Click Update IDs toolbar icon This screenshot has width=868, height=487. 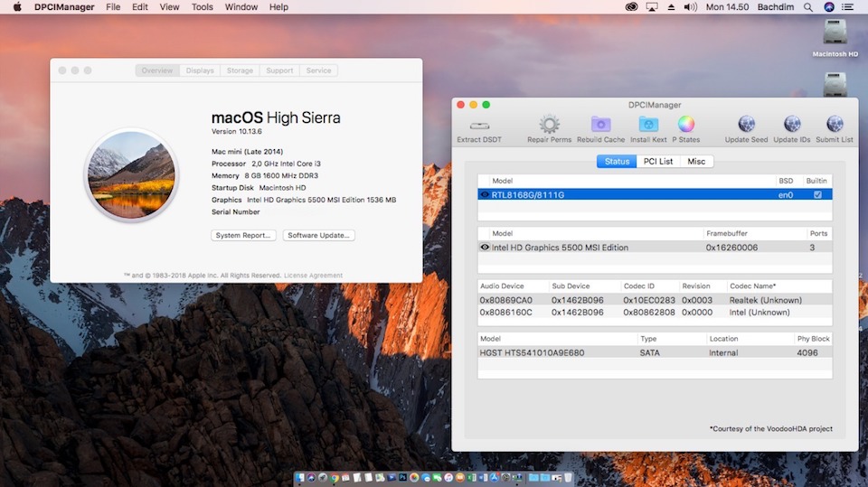pos(792,129)
